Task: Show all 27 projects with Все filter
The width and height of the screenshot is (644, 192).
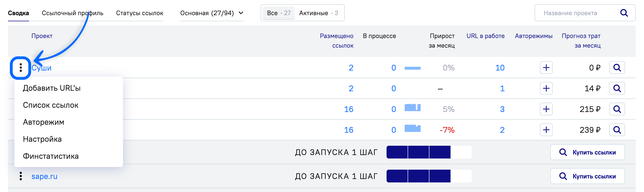Action: [x=279, y=13]
